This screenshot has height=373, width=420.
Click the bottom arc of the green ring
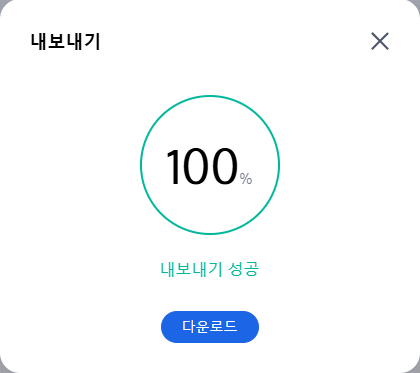coord(210,234)
